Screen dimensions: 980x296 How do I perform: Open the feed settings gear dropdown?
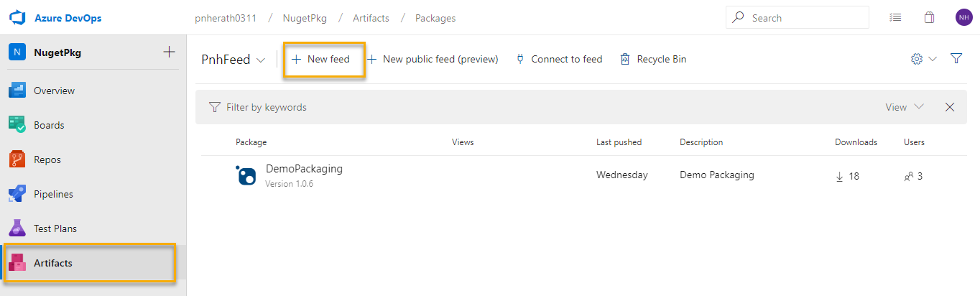[923, 59]
